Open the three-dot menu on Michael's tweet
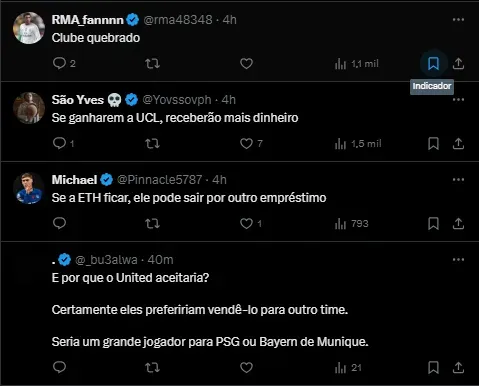 pyautogui.click(x=458, y=180)
